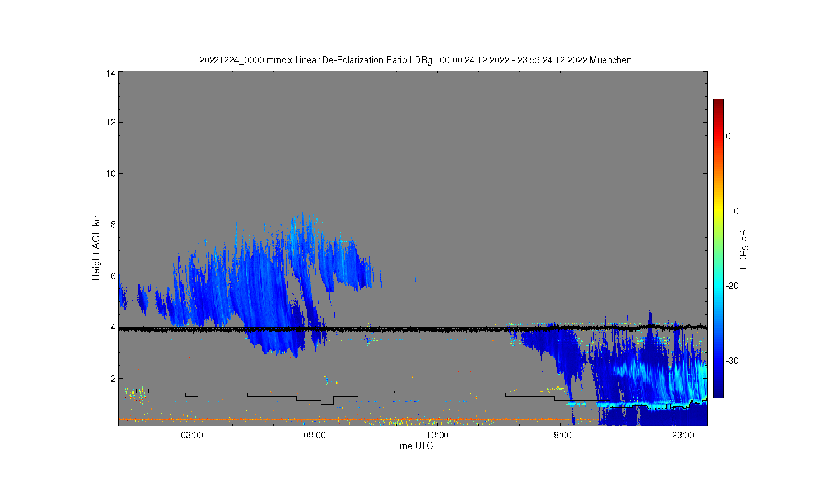The height and width of the screenshot is (504, 840).
Task: Click the LDRg color scale bar
Action: (x=718, y=248)
